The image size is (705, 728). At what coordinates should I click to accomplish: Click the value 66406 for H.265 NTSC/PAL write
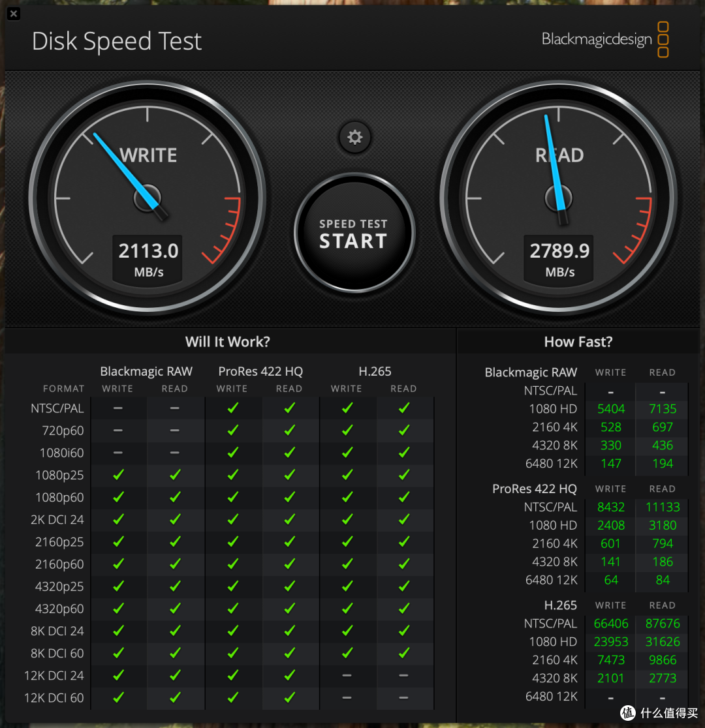coord(610,624)
